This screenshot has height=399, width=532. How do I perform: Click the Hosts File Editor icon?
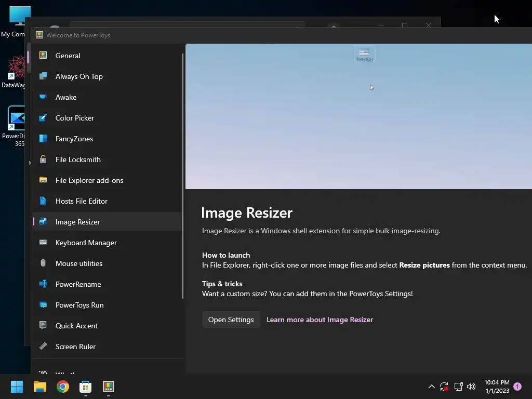point(43,201)
